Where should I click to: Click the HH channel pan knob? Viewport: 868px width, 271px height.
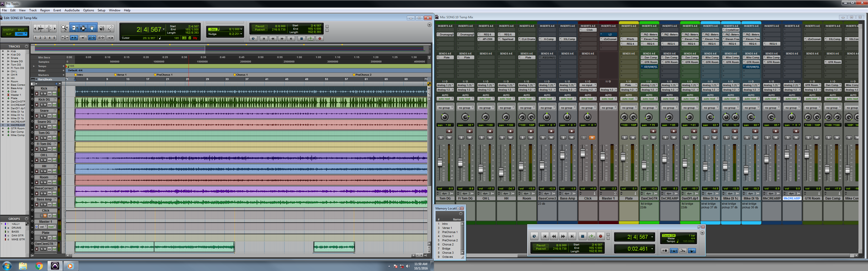click(506, 117)
